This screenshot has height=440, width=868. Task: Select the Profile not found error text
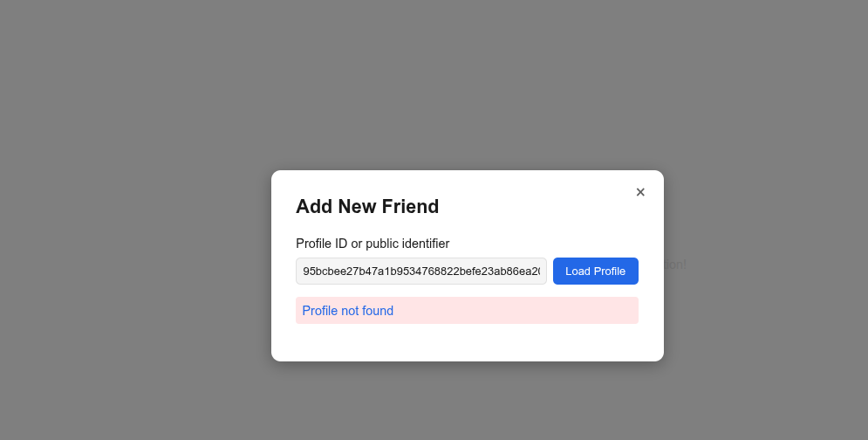pyautogui.click(x=348, y=311)
